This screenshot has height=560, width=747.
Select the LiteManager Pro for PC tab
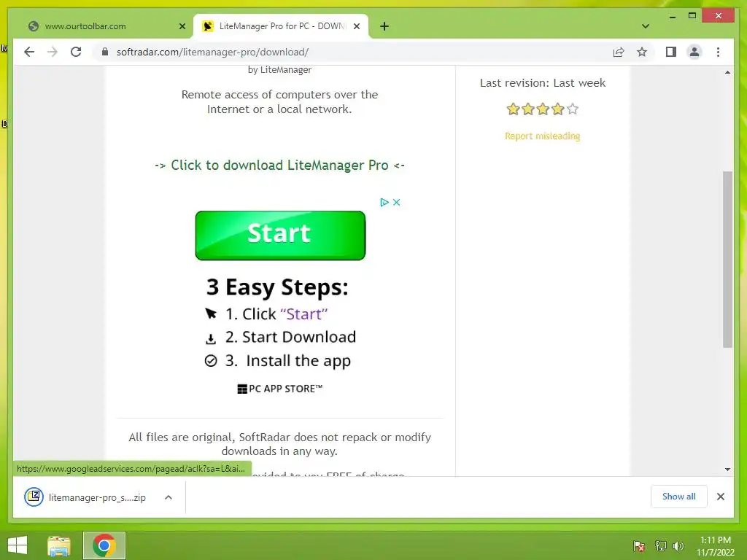pos(281,26)
